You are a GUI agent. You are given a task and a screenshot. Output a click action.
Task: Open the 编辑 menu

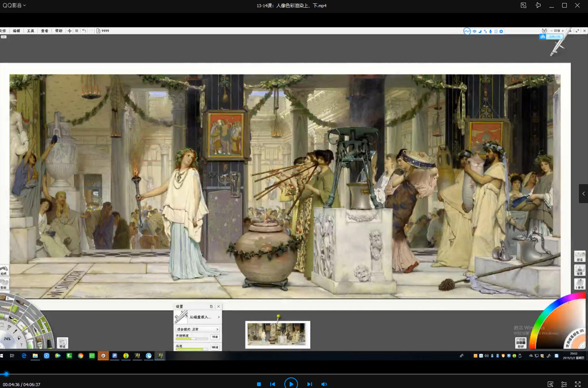[16, 31]
